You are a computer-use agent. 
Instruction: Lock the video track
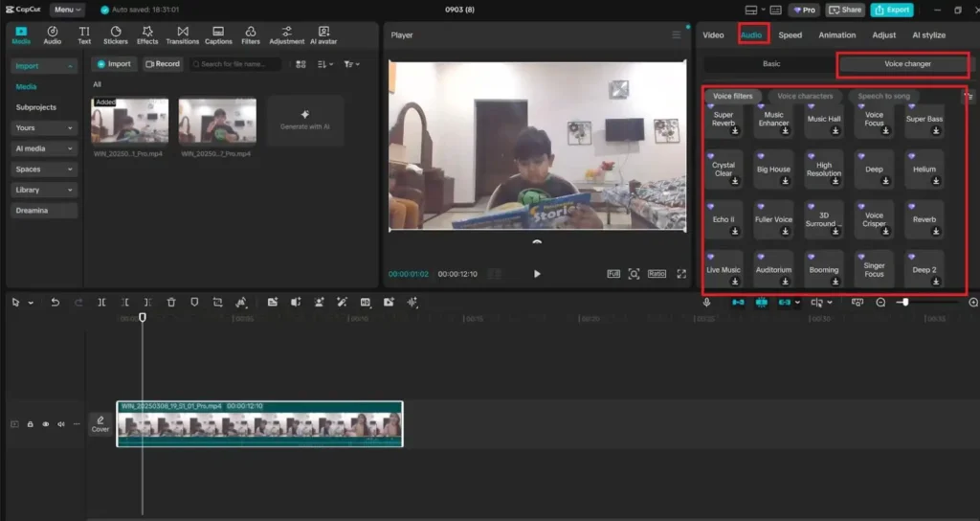coord(30,424)
